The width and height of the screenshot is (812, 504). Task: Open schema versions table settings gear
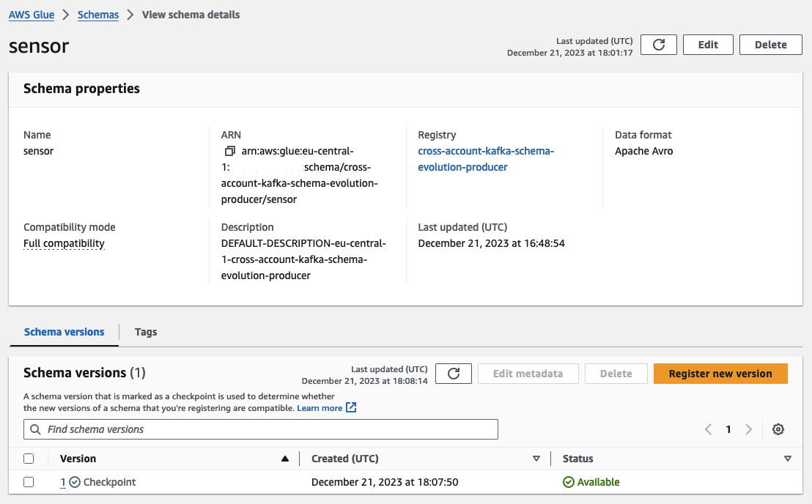778,429
